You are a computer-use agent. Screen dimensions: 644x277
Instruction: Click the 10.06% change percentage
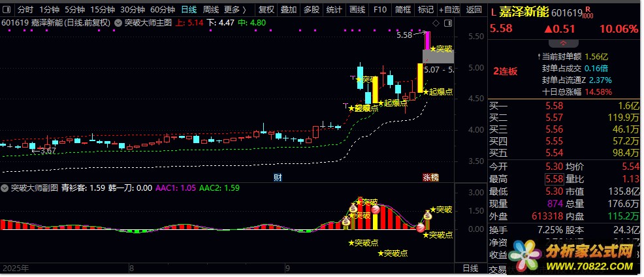click(x=619, y=28)
